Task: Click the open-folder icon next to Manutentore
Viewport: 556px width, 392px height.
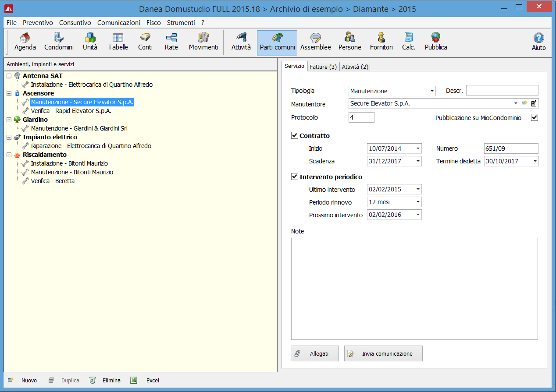Action: pyautogui.click(x=524, y=103)
